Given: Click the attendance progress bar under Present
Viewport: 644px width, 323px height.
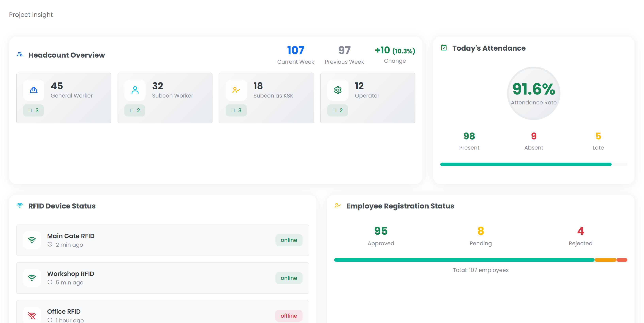Looking at the screenshot, I should pyautogui.click(x=534, y=164).
